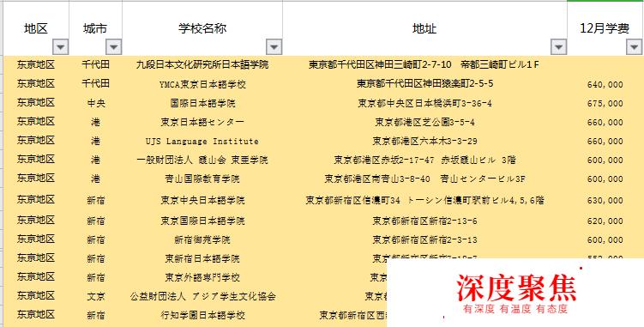Open the 地区 column filter dropdown
This screenshot has width=644, height=327.
[x=61, y=47]
